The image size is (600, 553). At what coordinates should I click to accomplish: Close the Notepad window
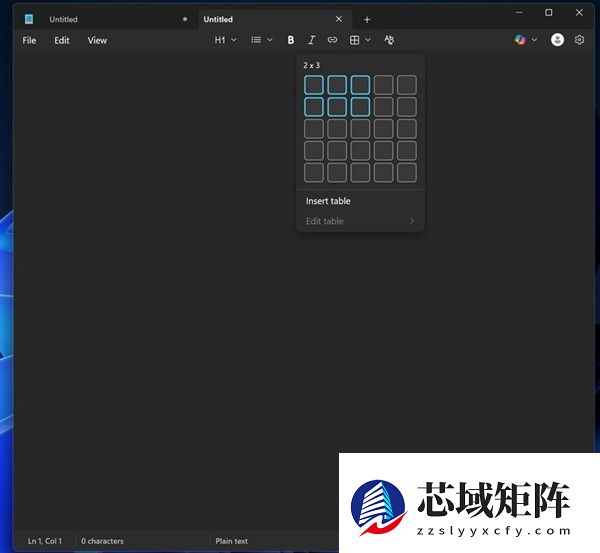coord(579,13)
